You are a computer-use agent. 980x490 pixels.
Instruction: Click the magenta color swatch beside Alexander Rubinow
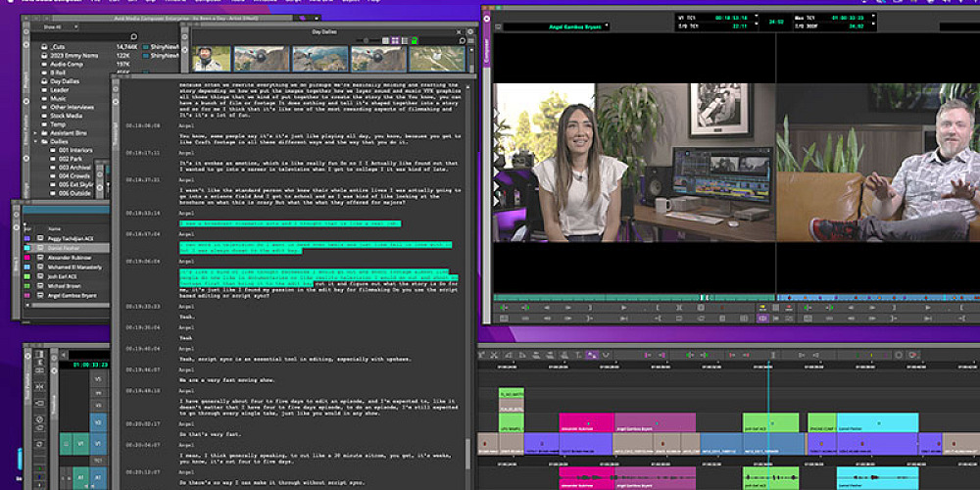pos(26,256)
